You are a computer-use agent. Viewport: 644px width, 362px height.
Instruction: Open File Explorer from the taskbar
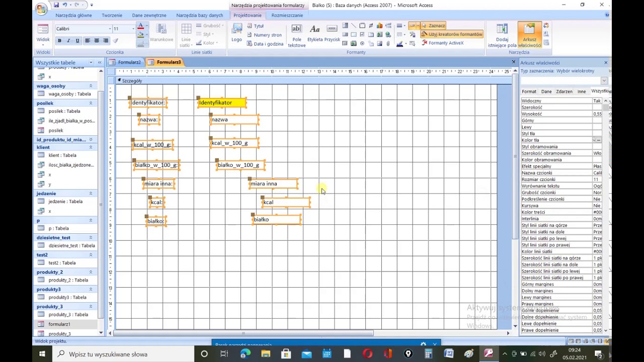(266, 354)
